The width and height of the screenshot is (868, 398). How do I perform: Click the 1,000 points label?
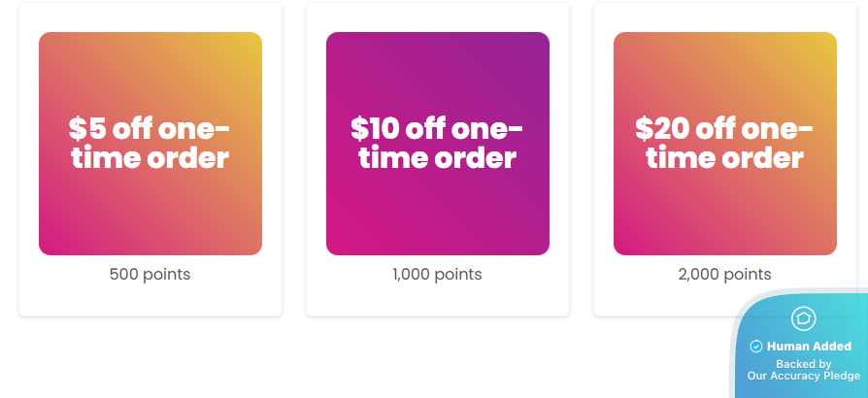(438, 275)
